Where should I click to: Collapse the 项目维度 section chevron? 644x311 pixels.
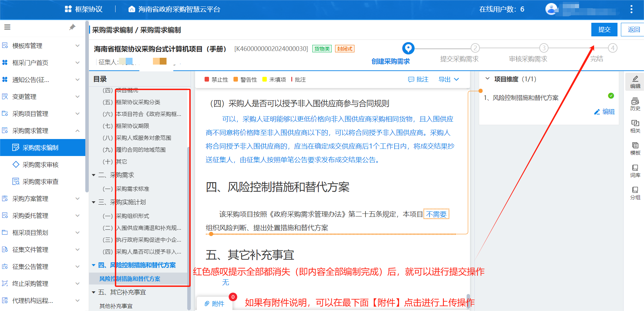click(487, 79)
